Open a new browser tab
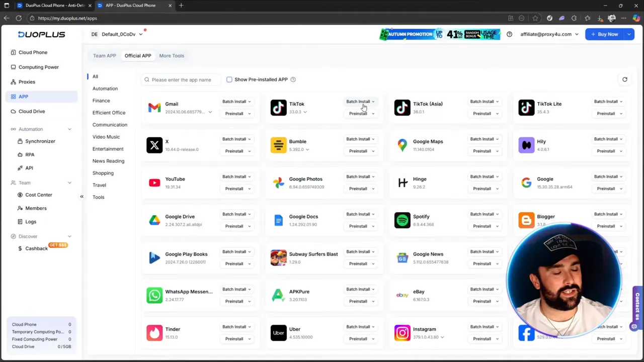Screen dimensions: 644x362 [181, 6]
